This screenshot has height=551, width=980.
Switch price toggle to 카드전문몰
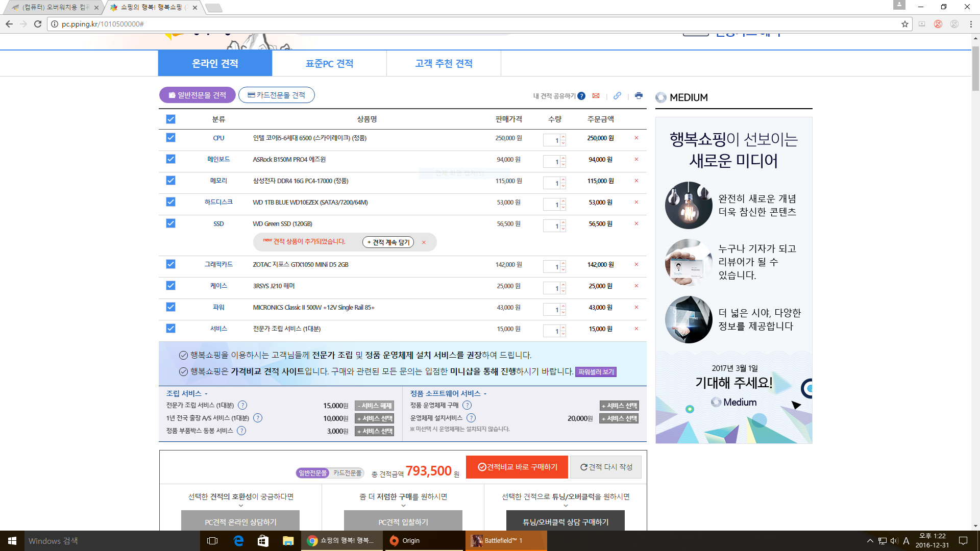pos(347,473)
